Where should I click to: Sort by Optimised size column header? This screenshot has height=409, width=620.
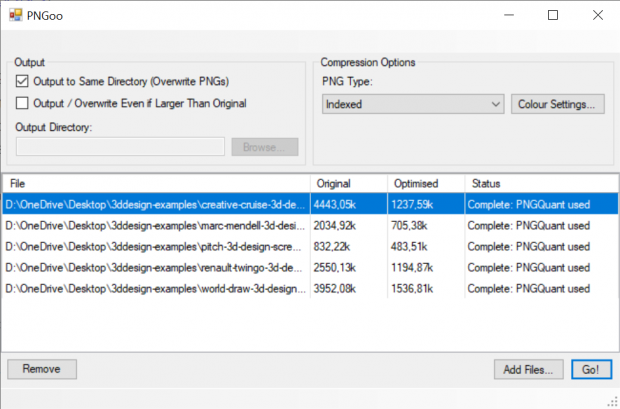pos(425,184)
